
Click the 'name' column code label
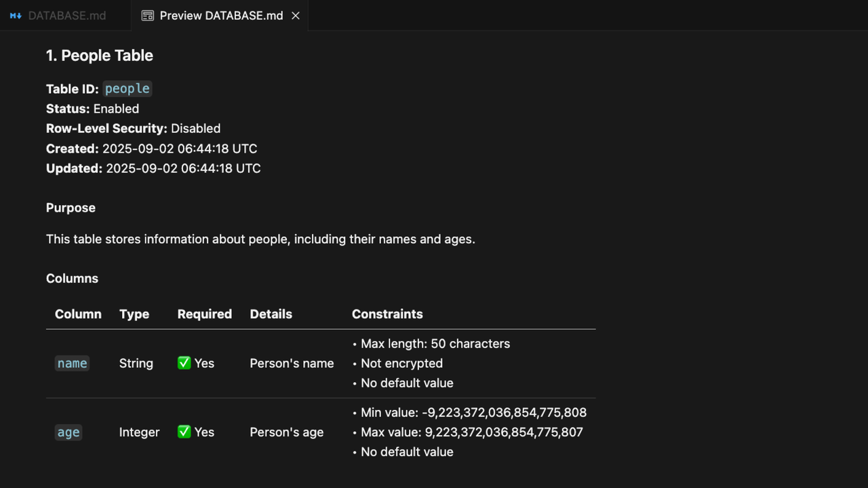(x=72, y=363)
